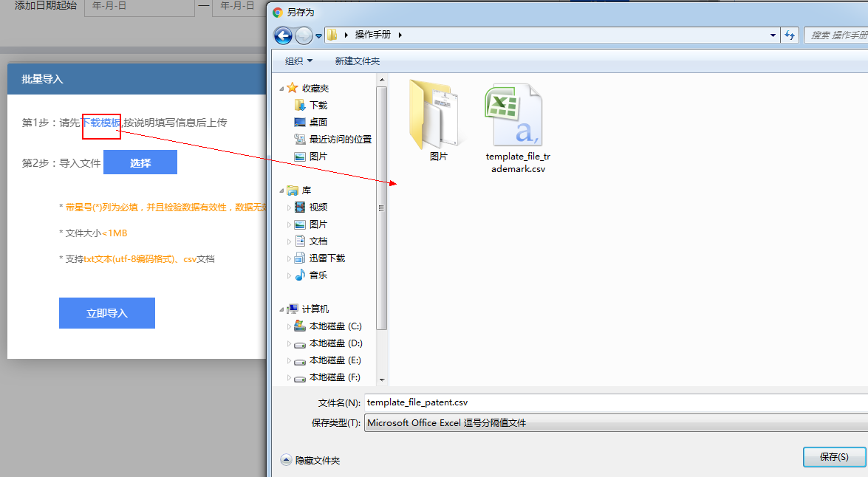Viewport: 868px width, 477px height.
Task: Click the forward navigation arrow button
Action: tap(303, 35)
